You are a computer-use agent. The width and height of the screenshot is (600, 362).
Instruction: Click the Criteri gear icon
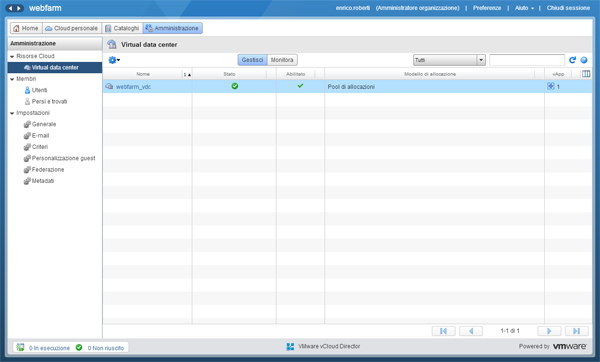point(27,147)
